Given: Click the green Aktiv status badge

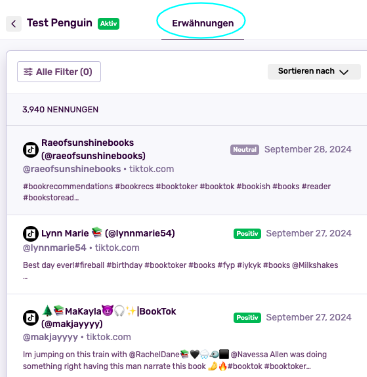Looking at the screenshot, I should [x=108, y=24].
